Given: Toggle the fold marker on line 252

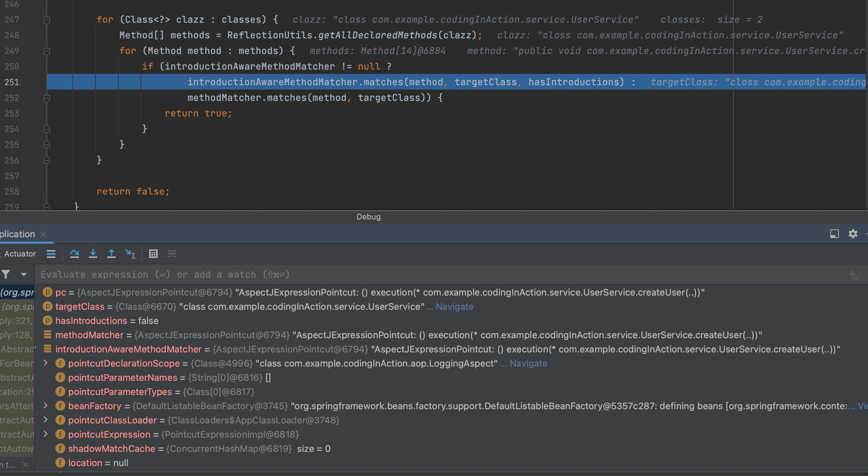Looking at the screenshot, I should [47, 98].
